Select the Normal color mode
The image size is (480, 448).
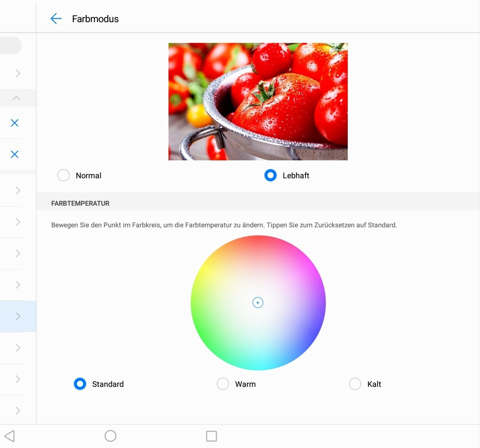(x=63, y=175)
